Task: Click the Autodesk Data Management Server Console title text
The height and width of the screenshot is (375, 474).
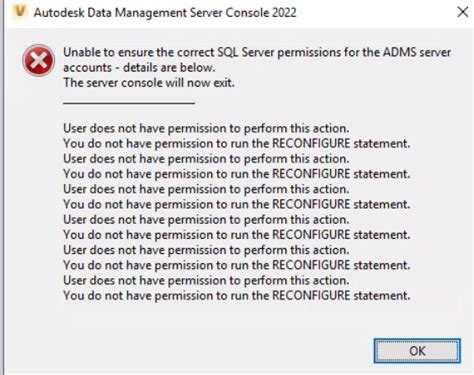Action: tap(165, 13)
